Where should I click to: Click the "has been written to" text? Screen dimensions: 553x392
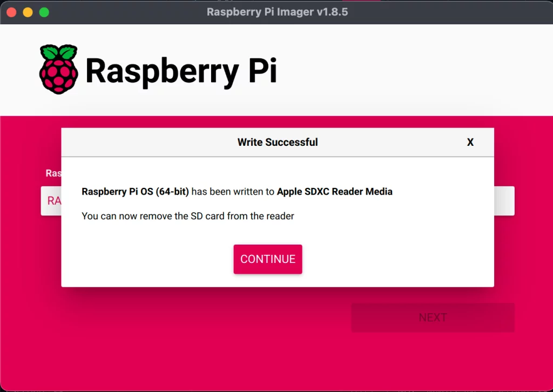[x=233, y=192]
